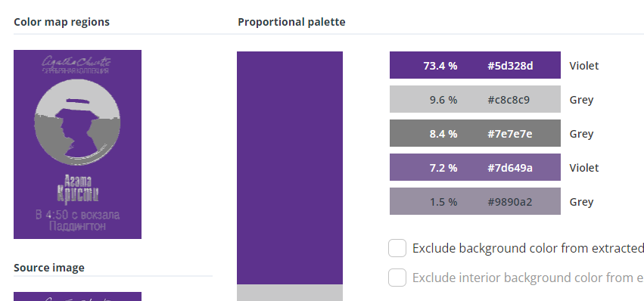Click the Exclude background color label text
This screenshot has height=301, width=644.
pyautogui.click(x=527, y=248)
